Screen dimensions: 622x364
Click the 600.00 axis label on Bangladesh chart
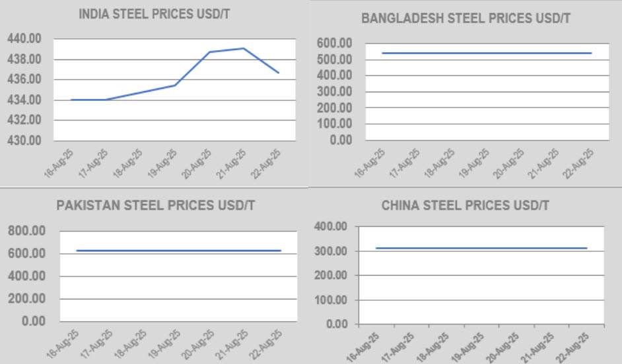[335, 44]
